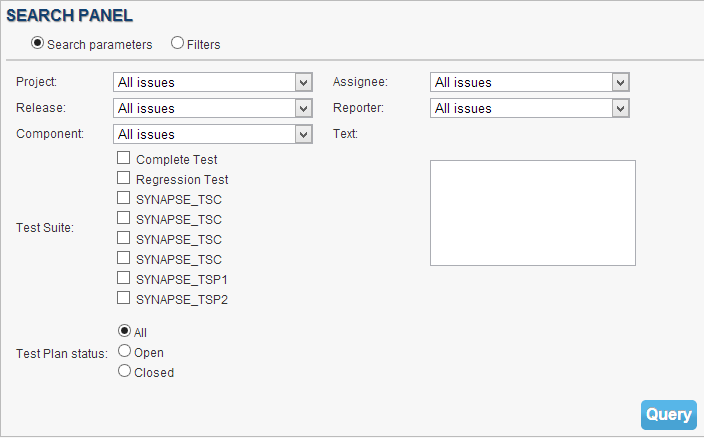This screenshot has height=438, width=704.
Task: Select All for Test Plan status
Action: tap(125, 331)
